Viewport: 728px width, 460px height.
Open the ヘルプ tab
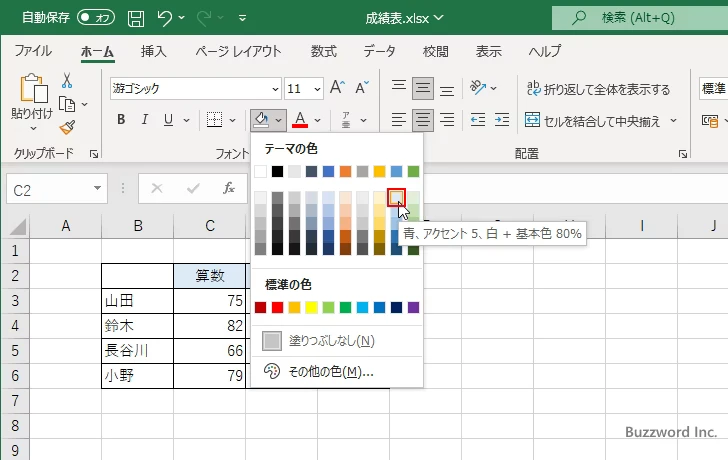click(545, 51)
